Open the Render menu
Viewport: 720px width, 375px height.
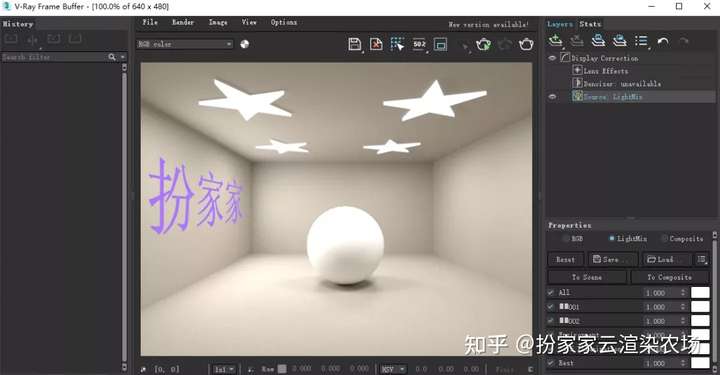[183, 22]
